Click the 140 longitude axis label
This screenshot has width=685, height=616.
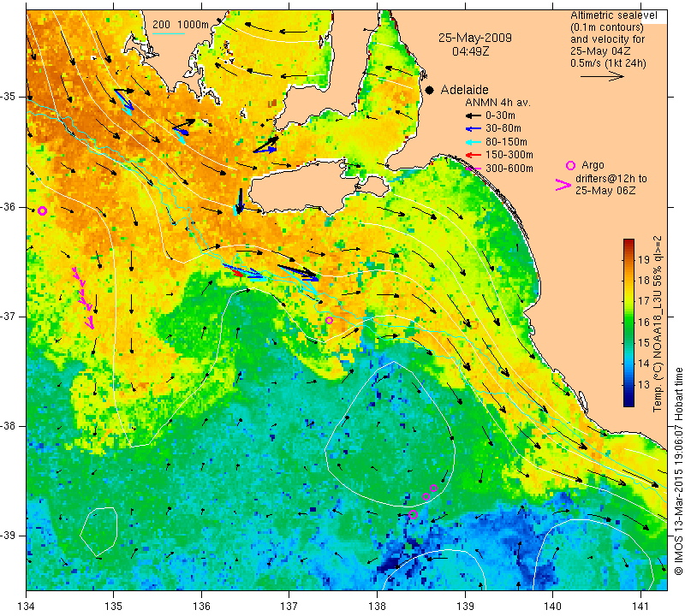pyautogui.click(x=552, y=607)
